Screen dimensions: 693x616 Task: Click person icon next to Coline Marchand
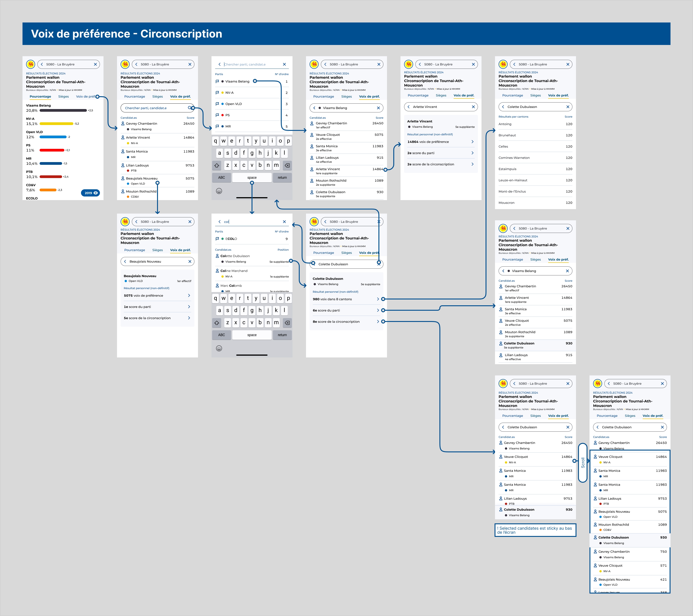click(x=217, y=271)
